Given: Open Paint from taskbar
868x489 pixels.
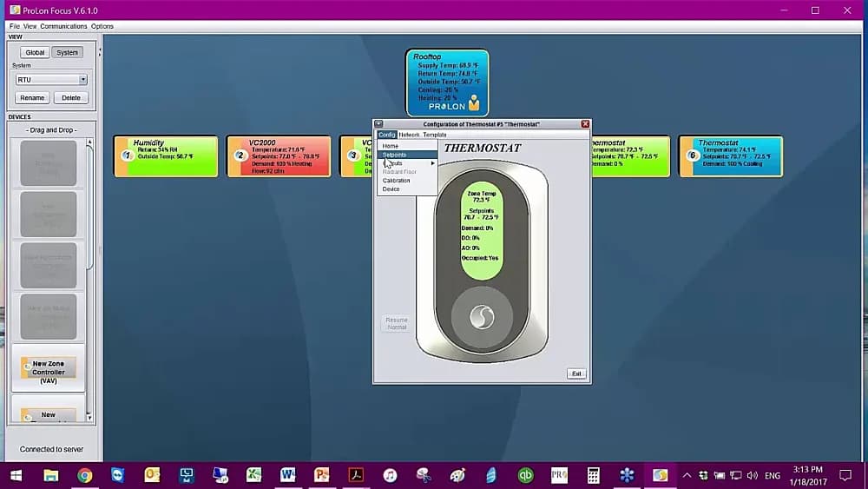Looking at the screenshot, I should (x=457, y=475).
